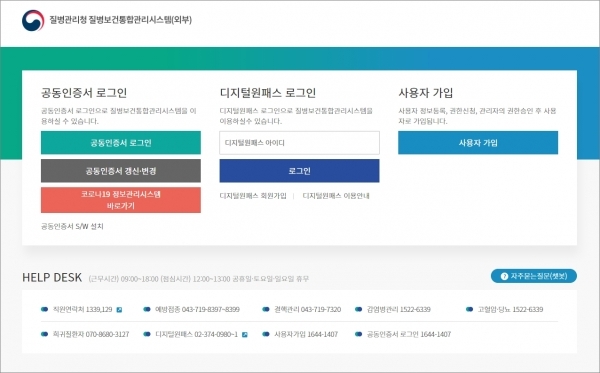This screenshot has width=600, height=373.
Task: Open external link icon next to 디지털원패스 02-374-0980~1
Action: [245, 335]
